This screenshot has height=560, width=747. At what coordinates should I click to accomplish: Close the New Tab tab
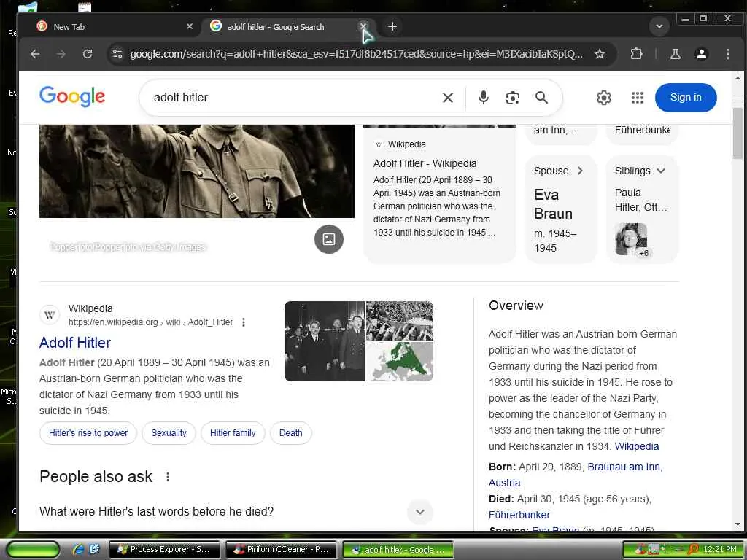(190, 27)
